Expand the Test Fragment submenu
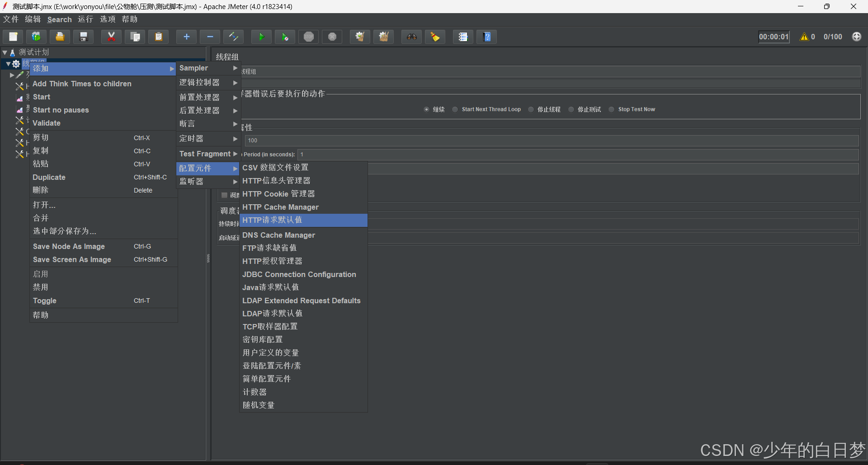Screen dimensions: 868x465 click(208, 154)
